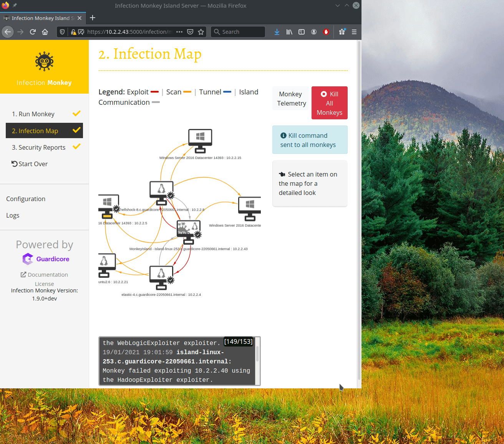The image size is (504, 444).
Task: Open page actions three-dots menu
Action: pos(179,32)
